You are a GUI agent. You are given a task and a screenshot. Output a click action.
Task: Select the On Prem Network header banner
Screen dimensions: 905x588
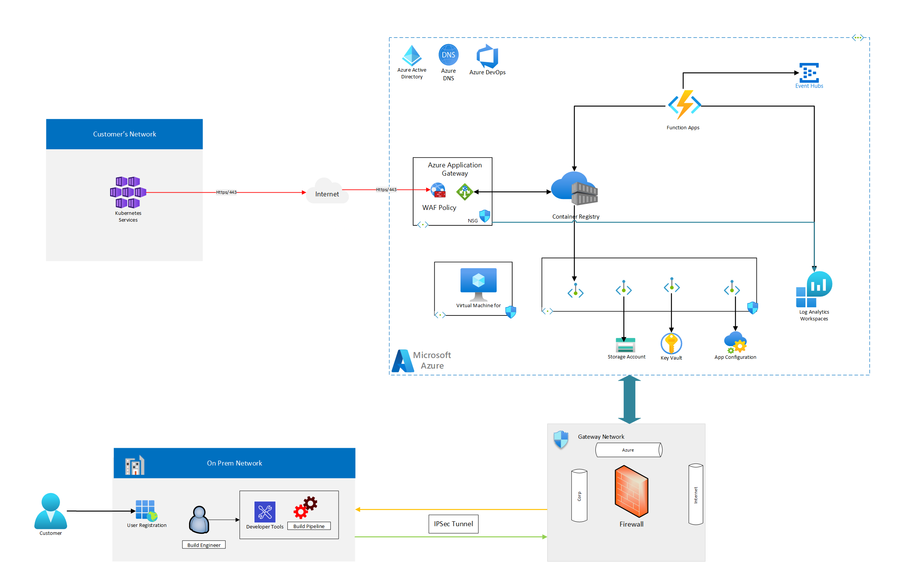click(234, 463)
